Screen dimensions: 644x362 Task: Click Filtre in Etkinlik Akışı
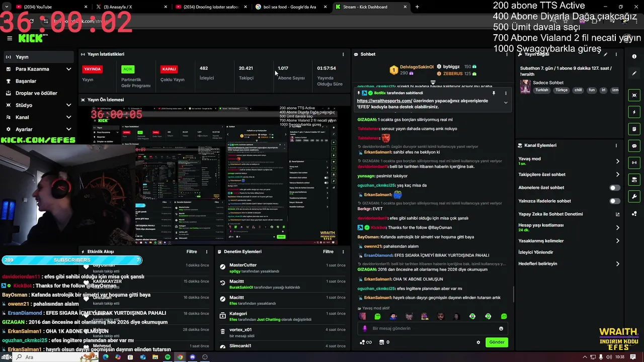point(192,252)
